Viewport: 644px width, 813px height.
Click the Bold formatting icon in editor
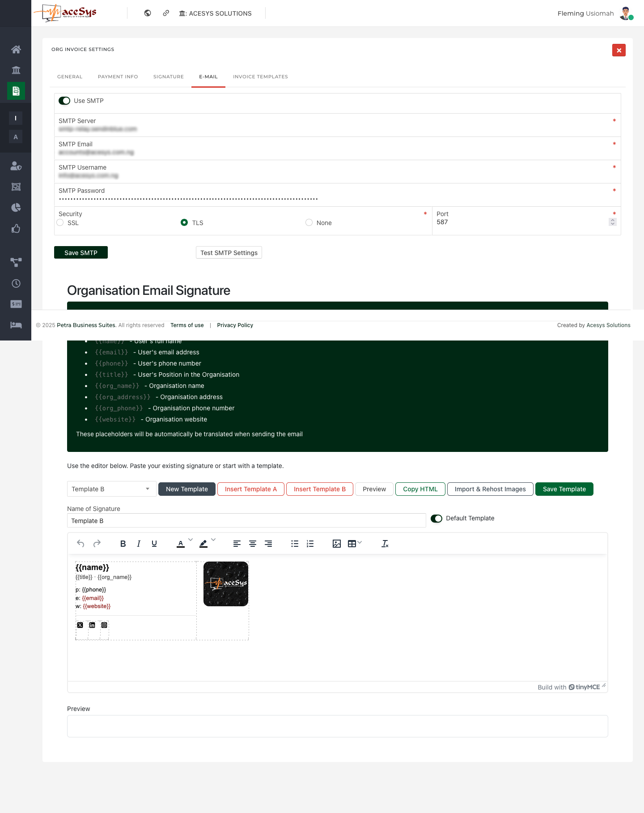tap(123, 544)
